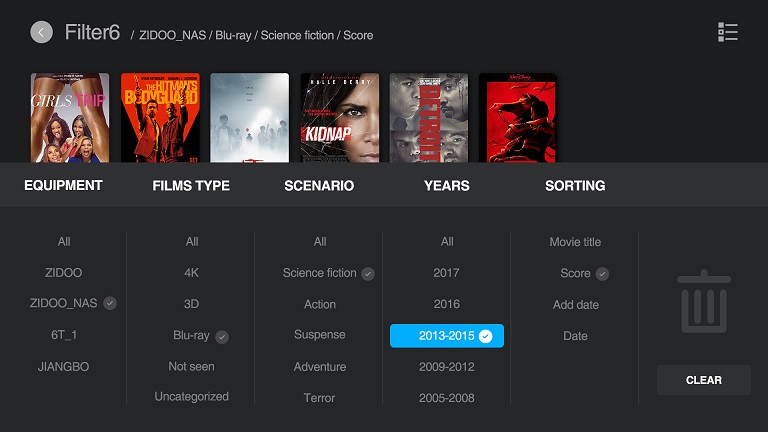This screenshot has width=768, height=432.
Task: Filter by years 2005-2008
Action: pyautogui.click(x=447, y=398)
